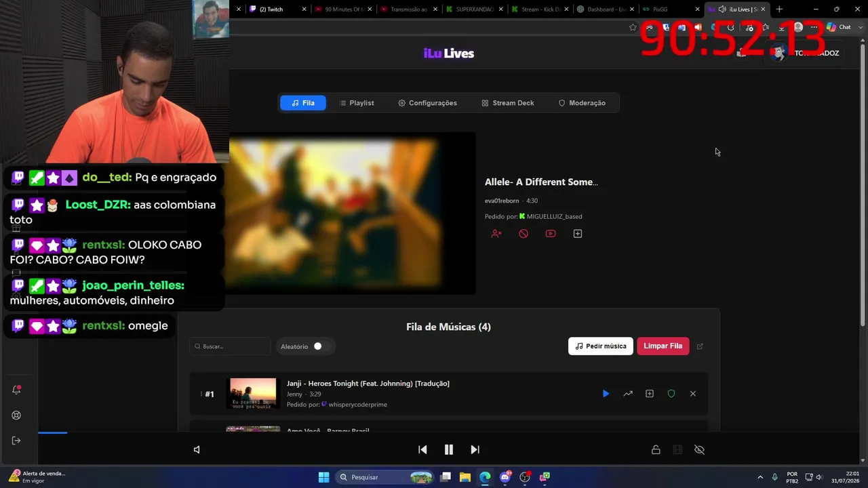Click the taskbar Pesquisar search box
Screen dimensions: 868x488
point(385,477)
